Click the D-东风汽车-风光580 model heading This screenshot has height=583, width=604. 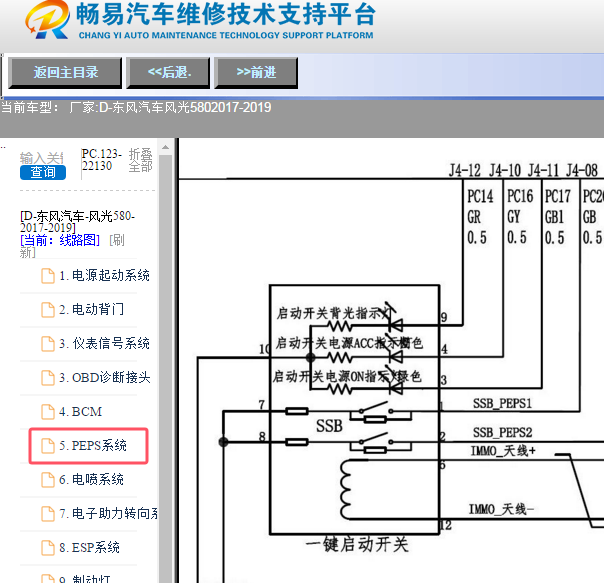[x=77, y=222]
